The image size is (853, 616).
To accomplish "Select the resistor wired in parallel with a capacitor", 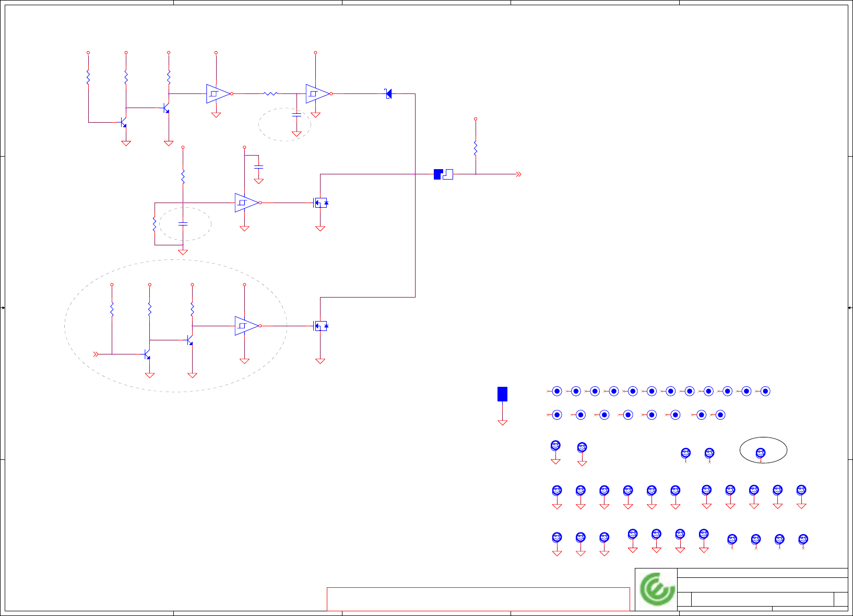I will 155,223.
